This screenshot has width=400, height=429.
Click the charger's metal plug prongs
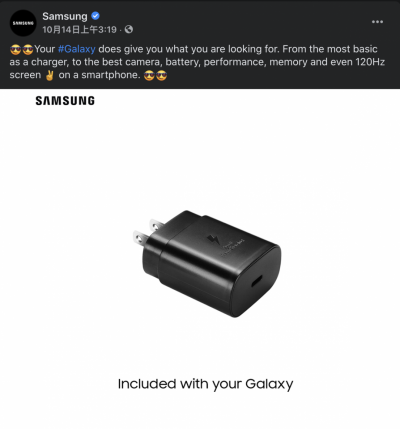[x=146, y=232]
